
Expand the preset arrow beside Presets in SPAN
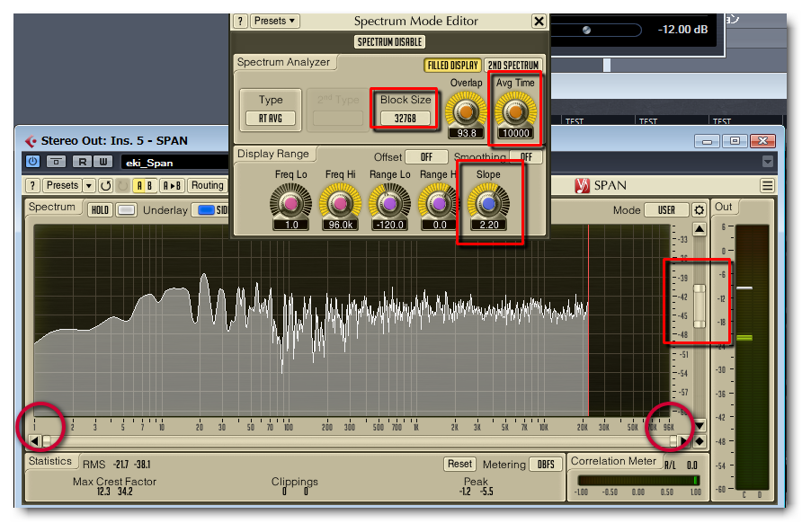pos(89,186)
